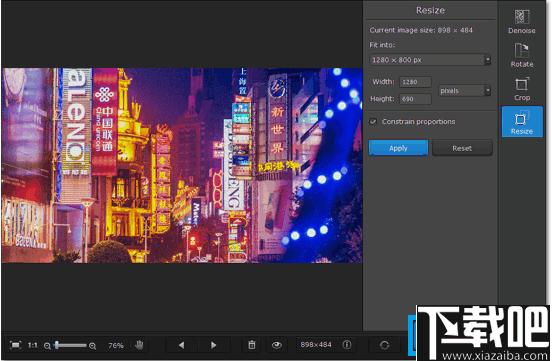This screenshot has height=361, width=552.
Task: Click the zoom out magnifier
Action: (47, 346)
